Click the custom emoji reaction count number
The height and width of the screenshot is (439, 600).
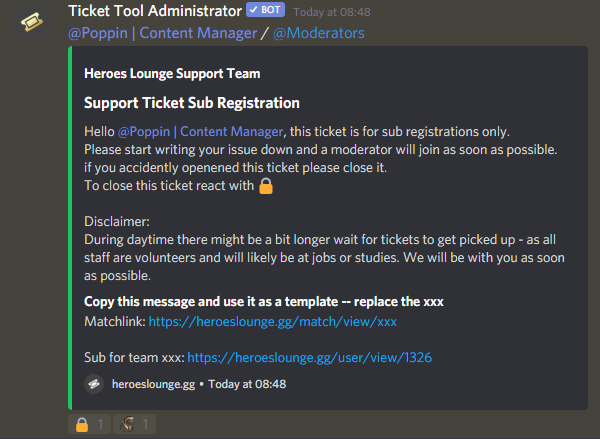click(x=145, y=424)
